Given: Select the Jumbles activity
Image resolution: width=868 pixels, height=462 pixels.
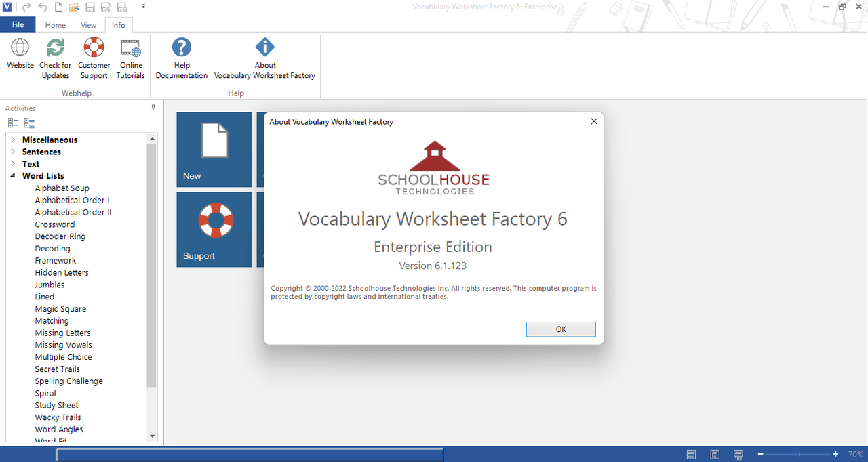Looking at the screenshot, I should point(50,285).
